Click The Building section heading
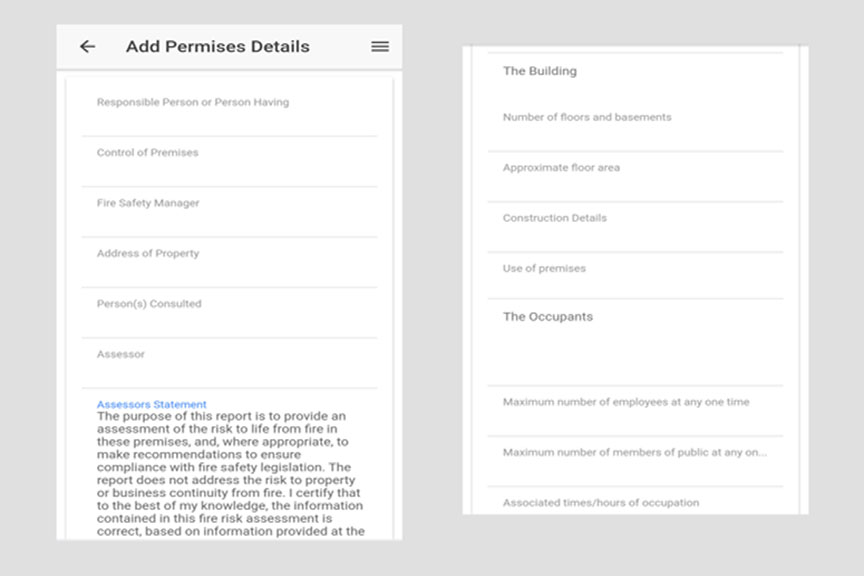 (539, 72)
